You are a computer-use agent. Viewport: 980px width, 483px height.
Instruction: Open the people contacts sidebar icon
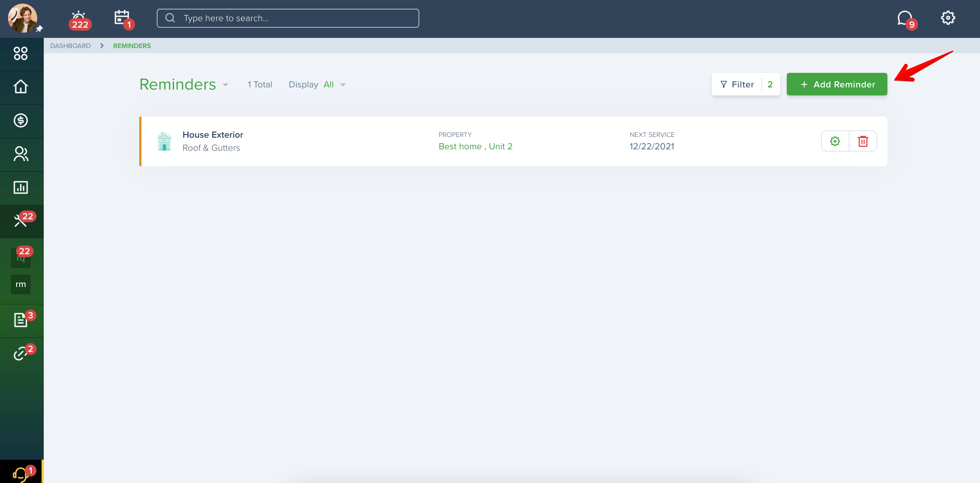tap(20, 154)
